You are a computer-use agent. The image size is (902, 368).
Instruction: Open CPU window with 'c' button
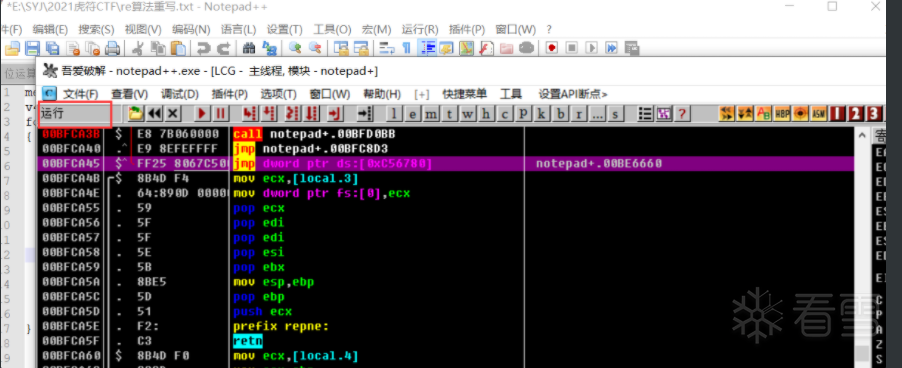pyautogui.click(x=504, y=114)
